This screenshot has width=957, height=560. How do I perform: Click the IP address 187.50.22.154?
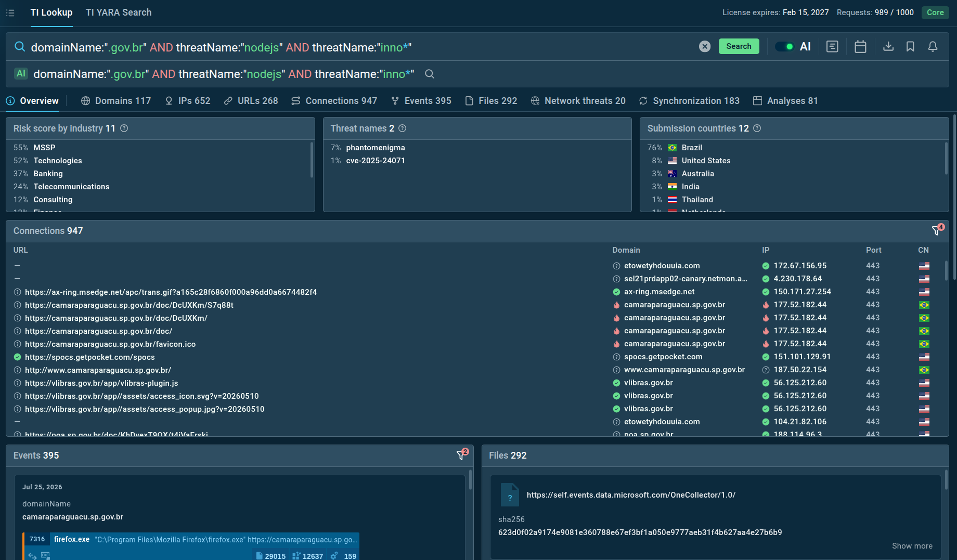tap(800, 370)
